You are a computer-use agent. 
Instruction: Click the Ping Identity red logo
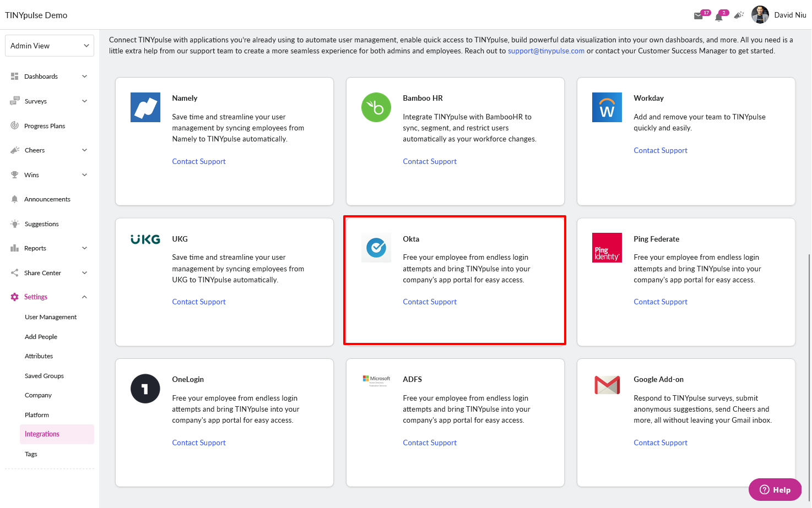click(x=607, y=248)
